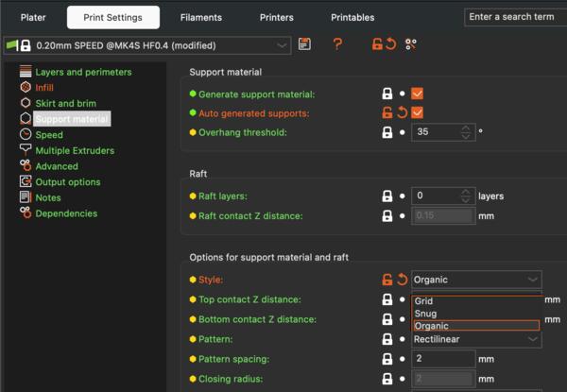Click the reset-to-saved arrow in the toolbar

[x=391, y=44]
